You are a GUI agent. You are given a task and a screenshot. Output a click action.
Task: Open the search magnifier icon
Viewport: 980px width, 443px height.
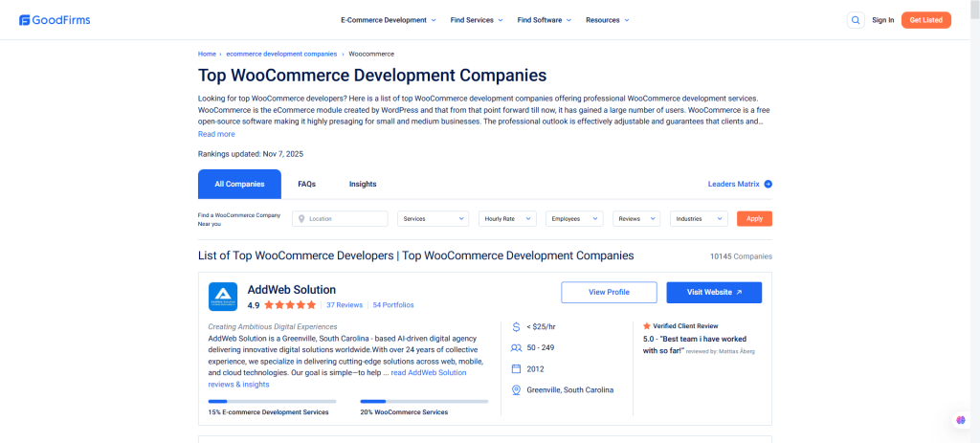click(855, 20)
